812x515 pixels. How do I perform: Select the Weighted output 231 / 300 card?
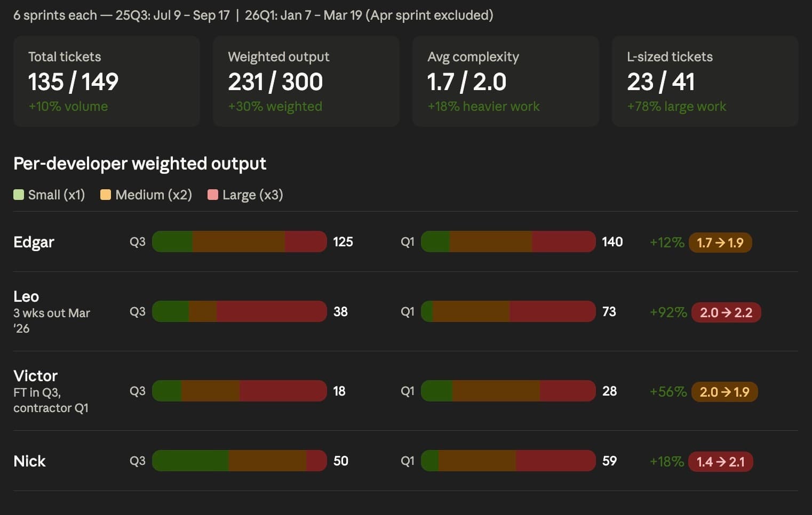tap(306, 82)
